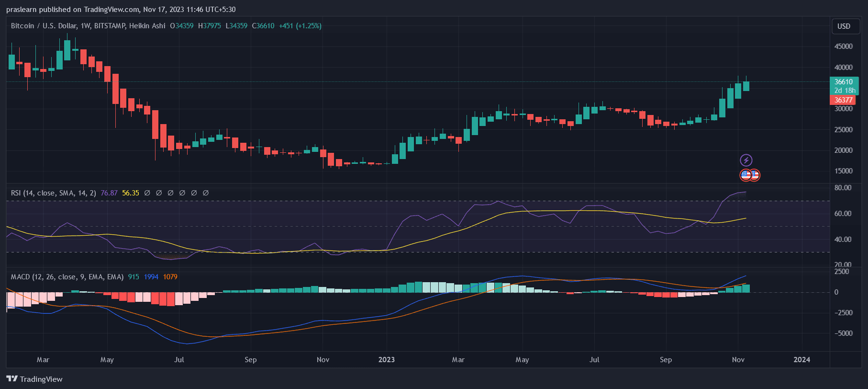Viewport: 868px width, 389px height.
Task: Select the green 36610 current price label
Action: [844, 82]
